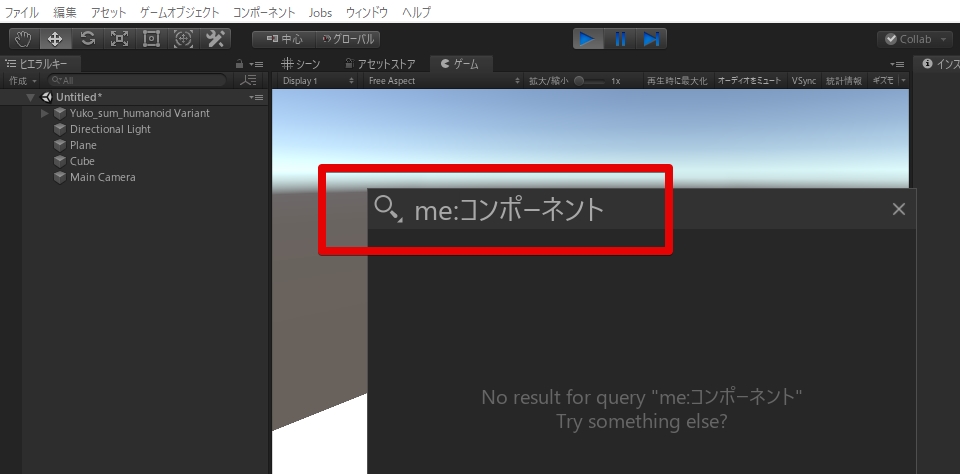Step forward one frame

[x=651, y=39]
